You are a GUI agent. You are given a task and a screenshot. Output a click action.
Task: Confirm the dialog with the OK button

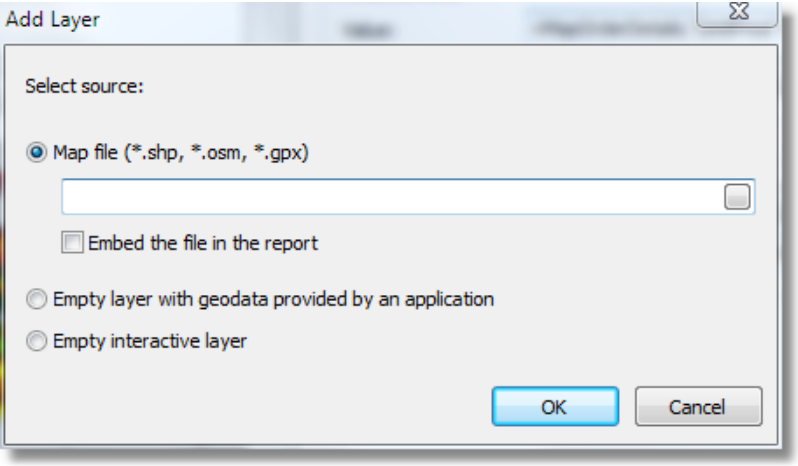click(554, 407)
